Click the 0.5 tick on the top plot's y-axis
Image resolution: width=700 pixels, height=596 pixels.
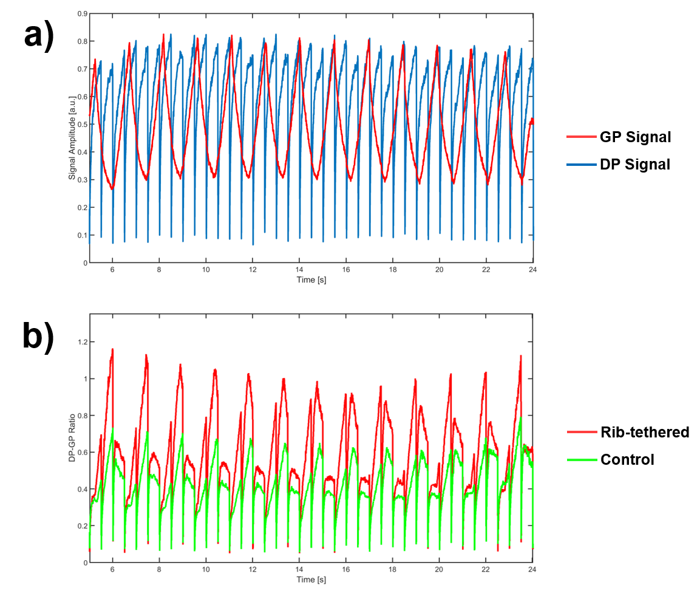click(81, 125)
